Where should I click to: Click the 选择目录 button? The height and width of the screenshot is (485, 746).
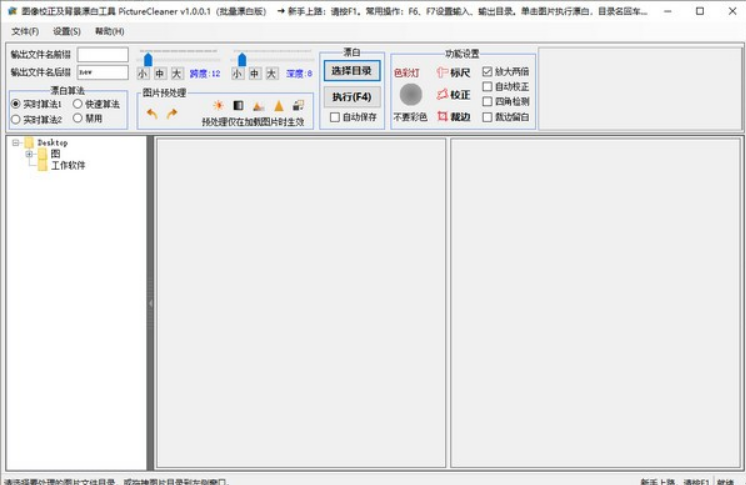tap(352, 71)
